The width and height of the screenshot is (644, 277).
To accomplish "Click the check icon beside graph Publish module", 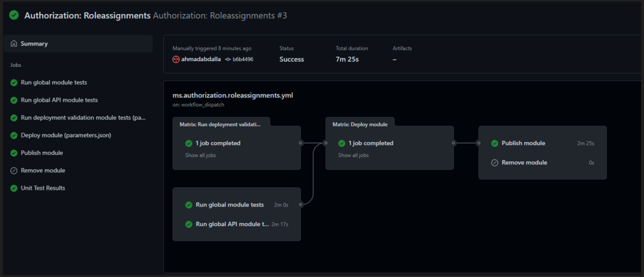I will click(495, 143).
